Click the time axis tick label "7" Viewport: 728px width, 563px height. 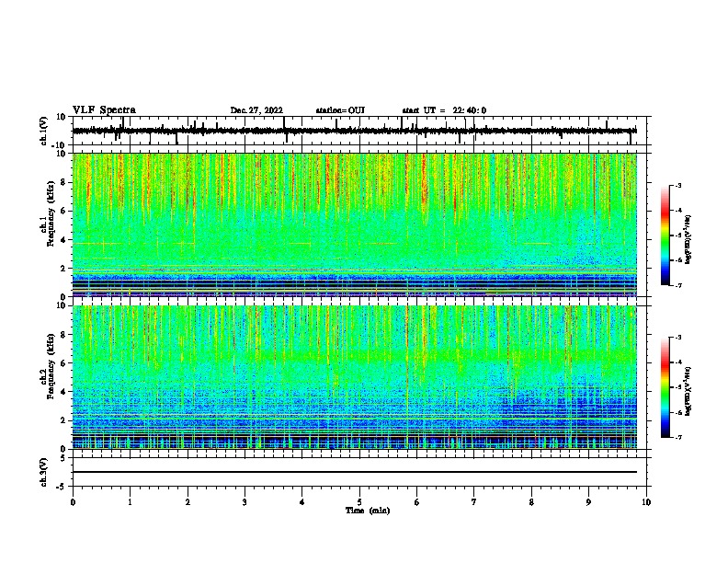point(474,502)
